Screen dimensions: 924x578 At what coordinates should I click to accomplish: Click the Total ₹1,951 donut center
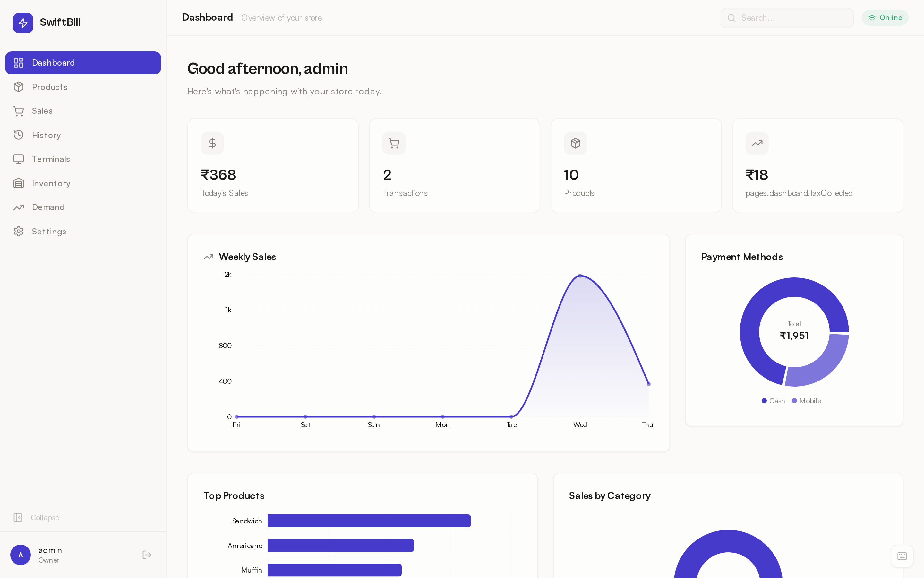[794, 331]
